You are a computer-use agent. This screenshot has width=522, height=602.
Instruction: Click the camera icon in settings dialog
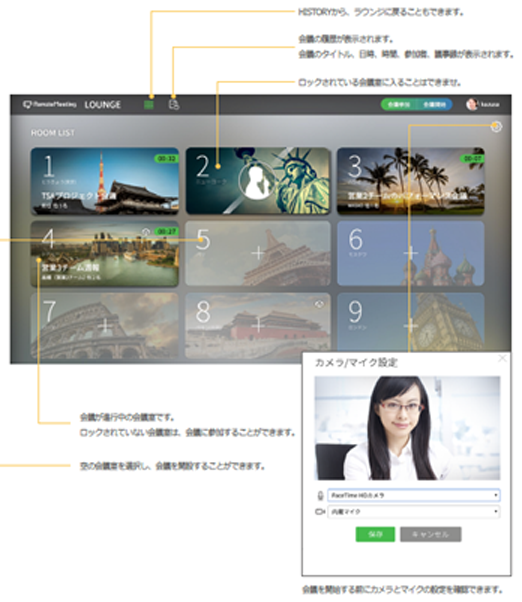320,512
